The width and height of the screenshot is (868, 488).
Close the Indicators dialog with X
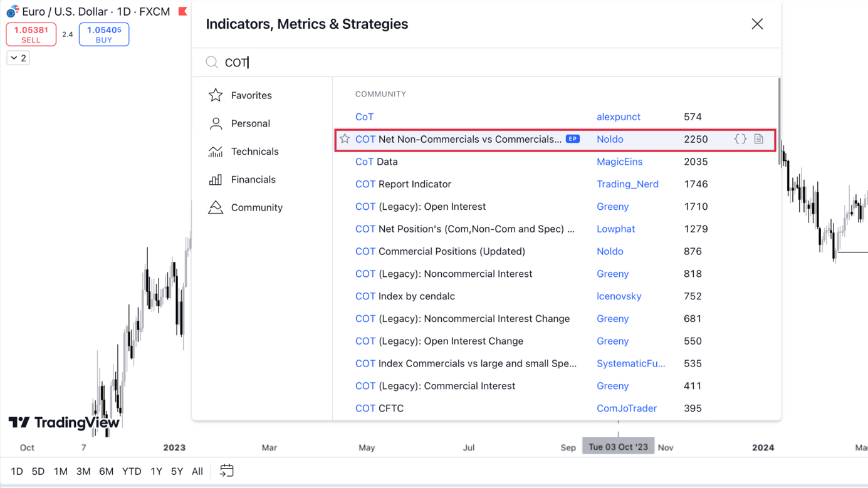(x=757, y=24)
